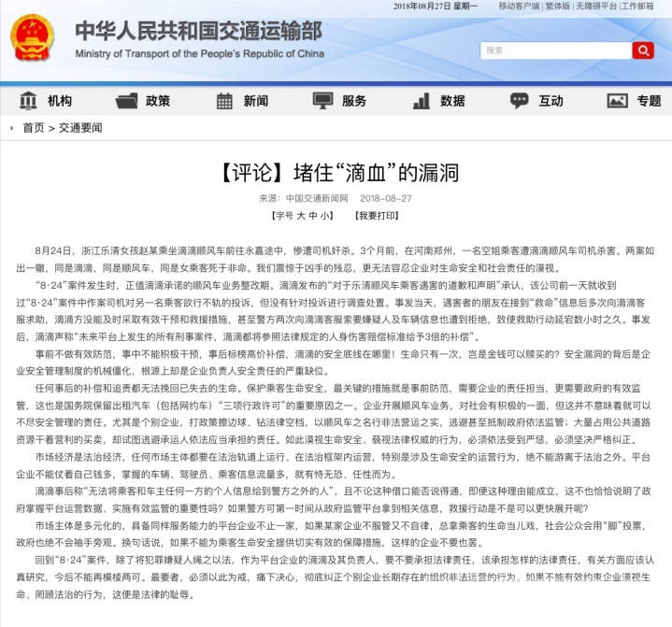Click the paragraph starting 市场主体是多元化的
Screen dimensions: 672x627
[x=332, y=534]
